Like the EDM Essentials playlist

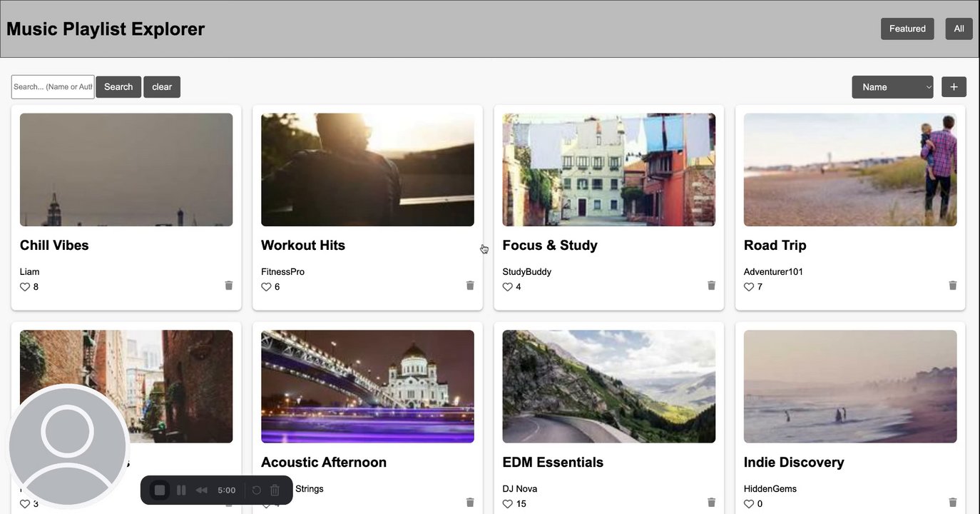(x=508, y=504)
